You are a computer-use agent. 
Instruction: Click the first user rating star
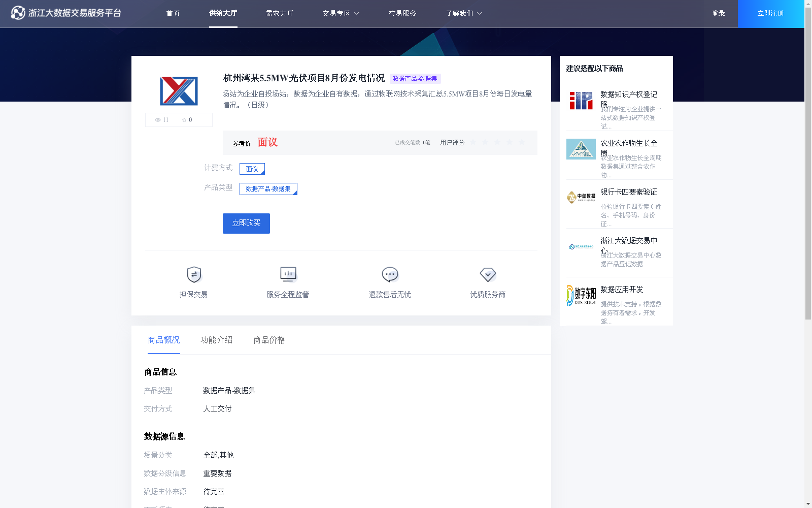[x=473, y=142]
